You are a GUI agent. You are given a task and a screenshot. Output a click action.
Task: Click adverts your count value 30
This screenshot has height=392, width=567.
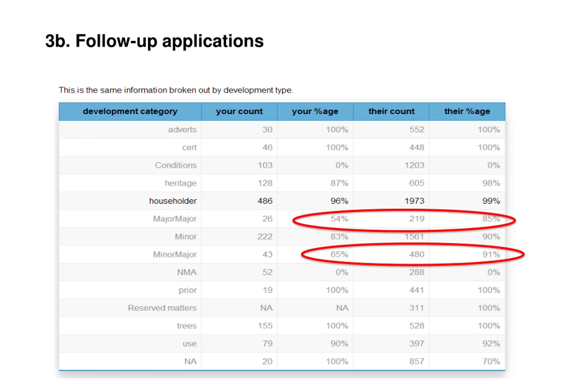[x=267, y=129]
